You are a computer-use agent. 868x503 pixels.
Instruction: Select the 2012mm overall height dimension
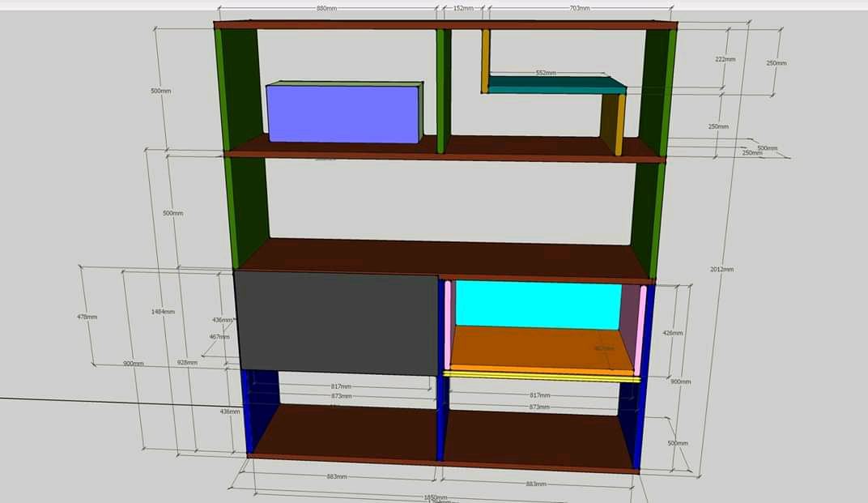point(722,269)
